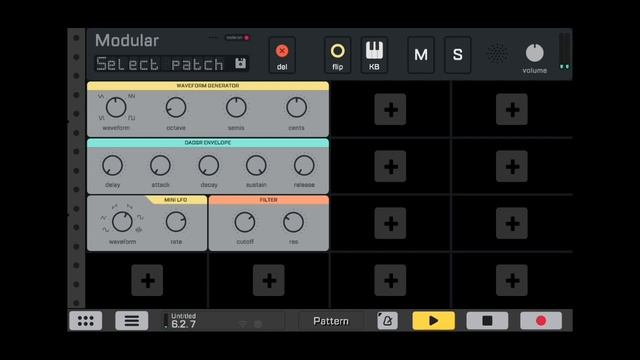Click the decay knob
Viewport: 640px width, 360px height.
[209, 165]
